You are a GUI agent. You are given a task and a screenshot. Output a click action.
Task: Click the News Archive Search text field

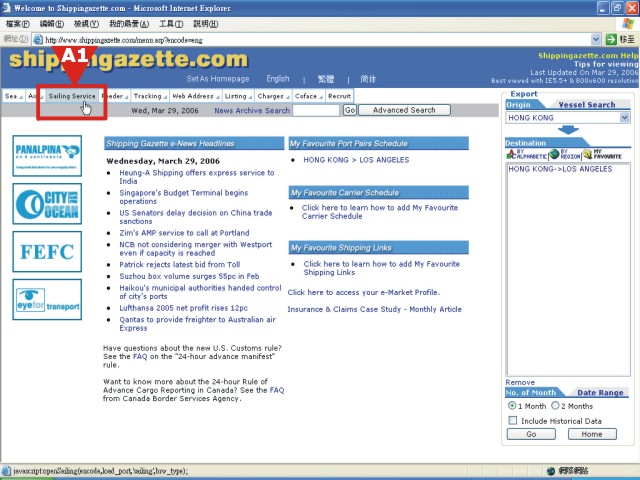coord(316,110)
